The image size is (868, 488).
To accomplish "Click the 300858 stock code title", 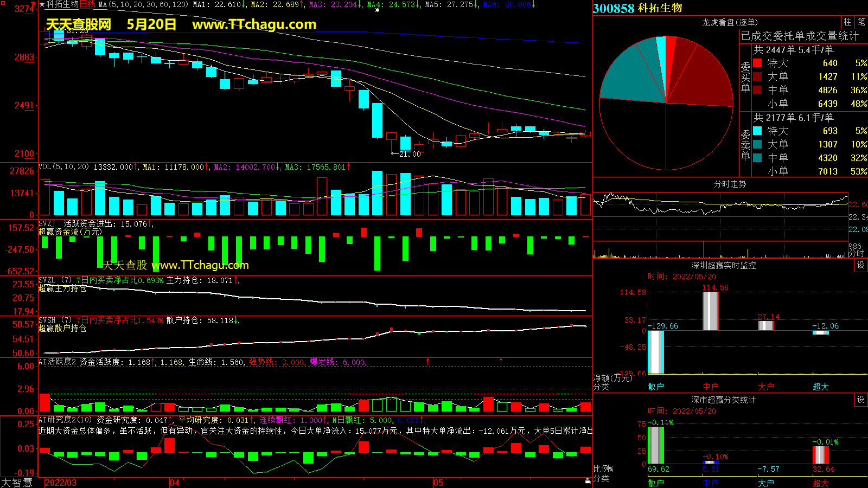I will (x=614, y=8).
